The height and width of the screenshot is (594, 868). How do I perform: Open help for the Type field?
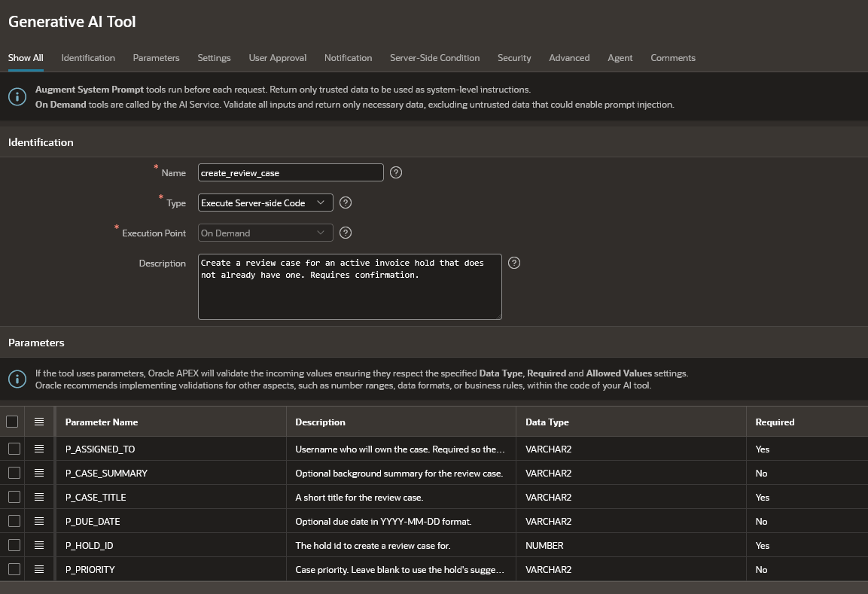pyautogui.click(x=346, y=203)
